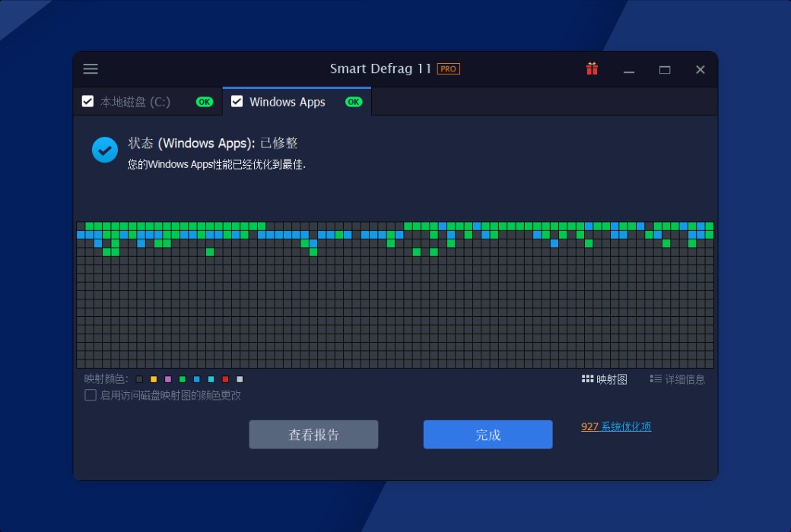Click the 查看报告 button
The height and width of the screenshot is (532, 791).
coord(313,434)
